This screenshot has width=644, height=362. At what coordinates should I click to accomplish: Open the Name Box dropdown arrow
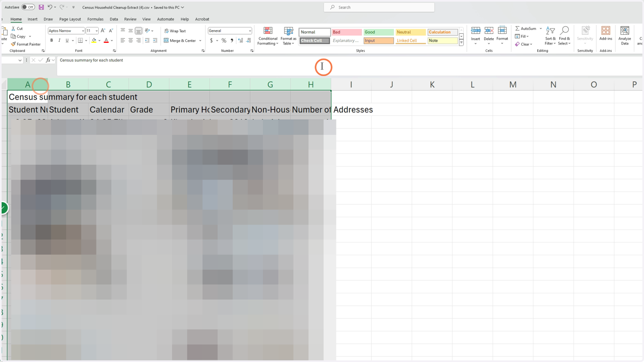pos(20,60)
